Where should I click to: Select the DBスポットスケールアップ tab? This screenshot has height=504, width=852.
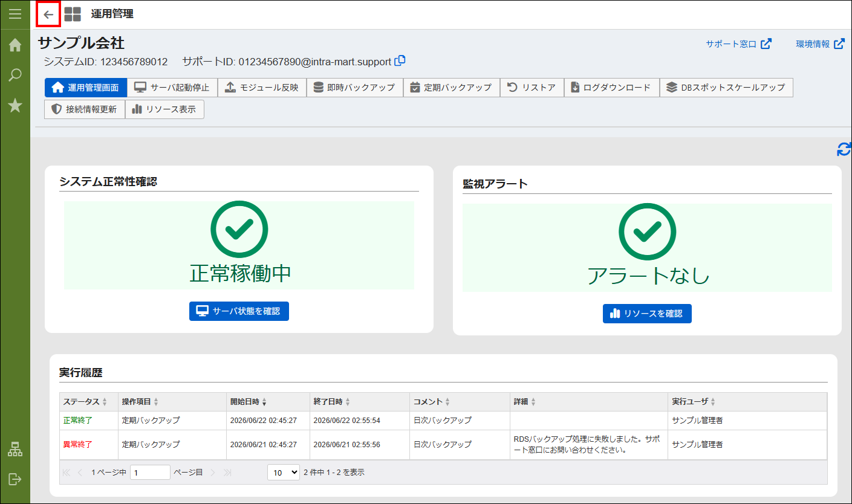coord(726,88)
